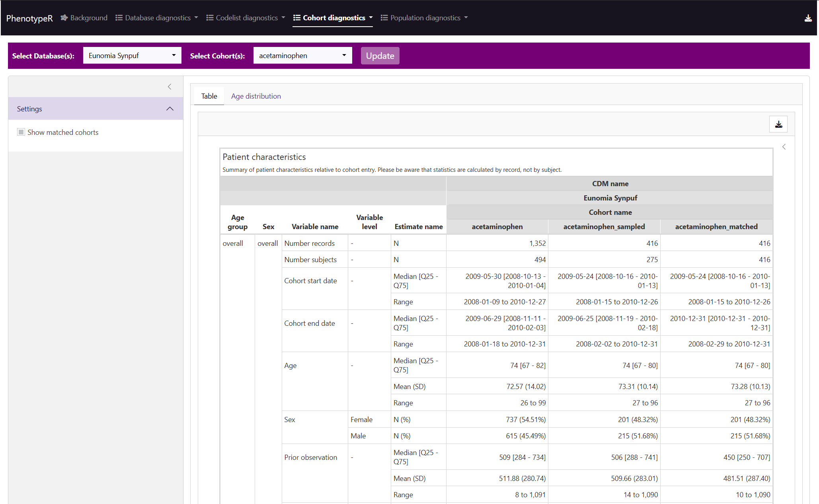Click the acetaminophen_matched column header
819x504 pixels.
tap(716, 227)
